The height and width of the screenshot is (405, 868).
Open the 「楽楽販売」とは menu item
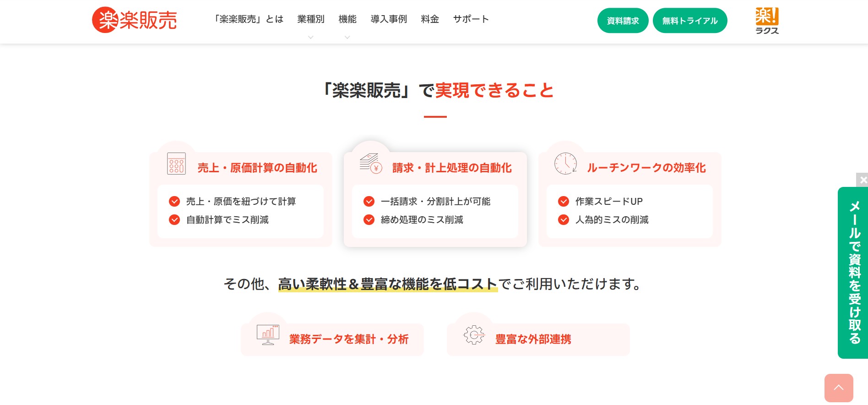point(249,19)
